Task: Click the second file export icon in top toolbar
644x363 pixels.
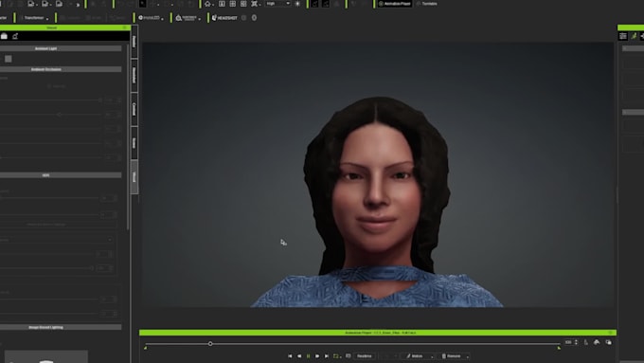Action: [x=45, y=4]
